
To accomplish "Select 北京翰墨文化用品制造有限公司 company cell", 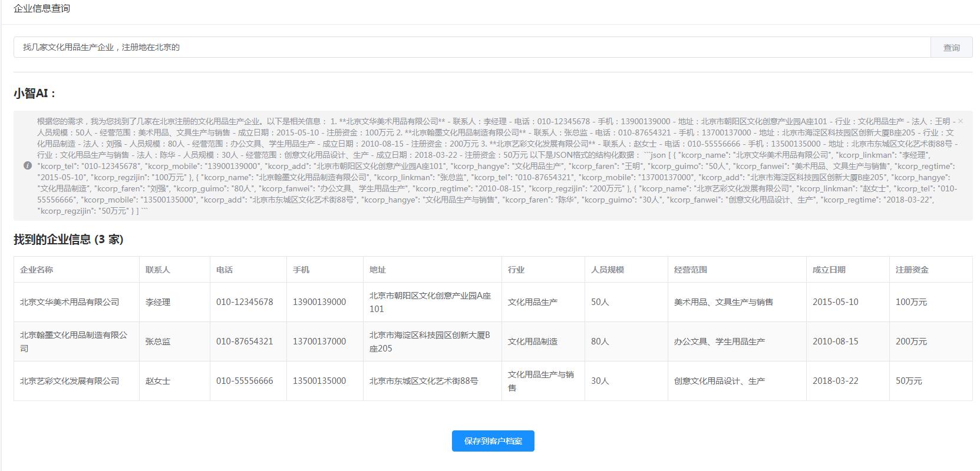I will (74, 341).
